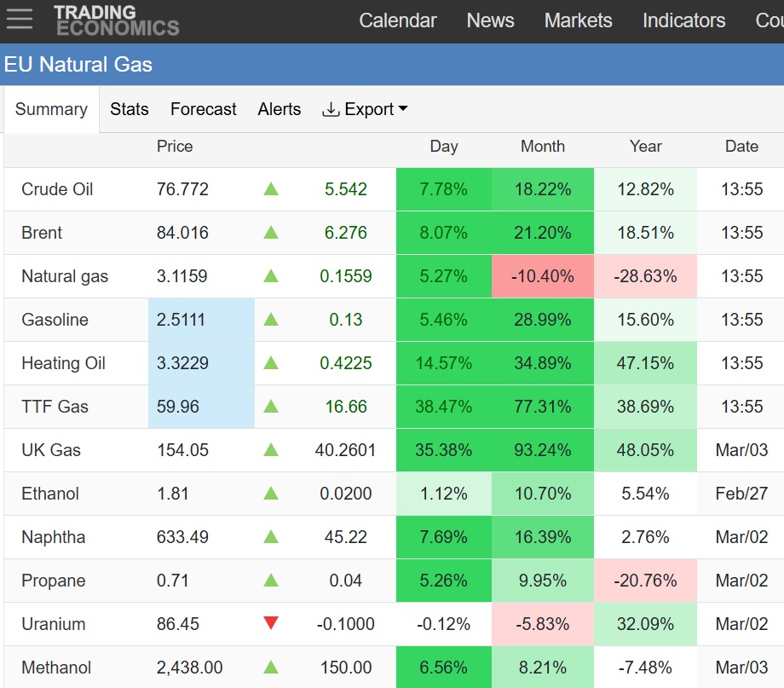Click the green arrow in Methanol row
This screenshot has width=784, height=688.
point(271,668)
